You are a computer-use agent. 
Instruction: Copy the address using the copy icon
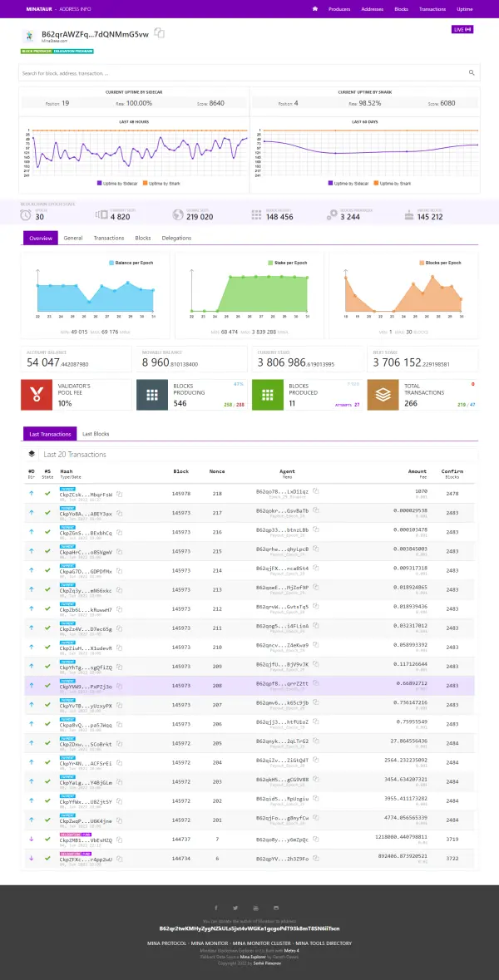(x=160, y=33)
